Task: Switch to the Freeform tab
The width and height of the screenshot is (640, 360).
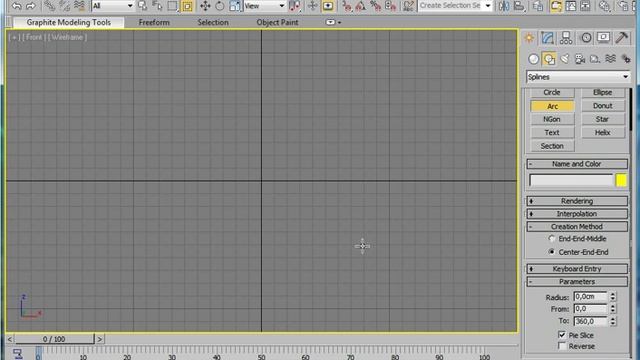Action: (154, 22)
